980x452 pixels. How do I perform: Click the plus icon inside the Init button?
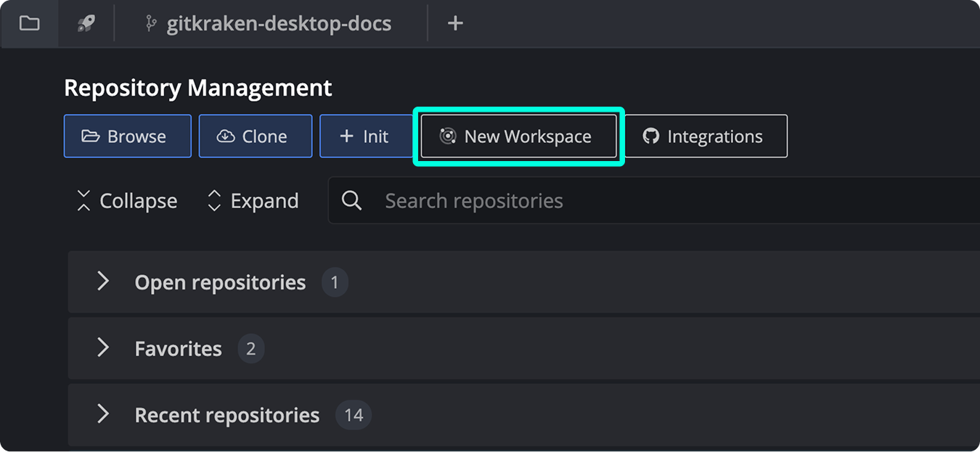pos(346,136)
